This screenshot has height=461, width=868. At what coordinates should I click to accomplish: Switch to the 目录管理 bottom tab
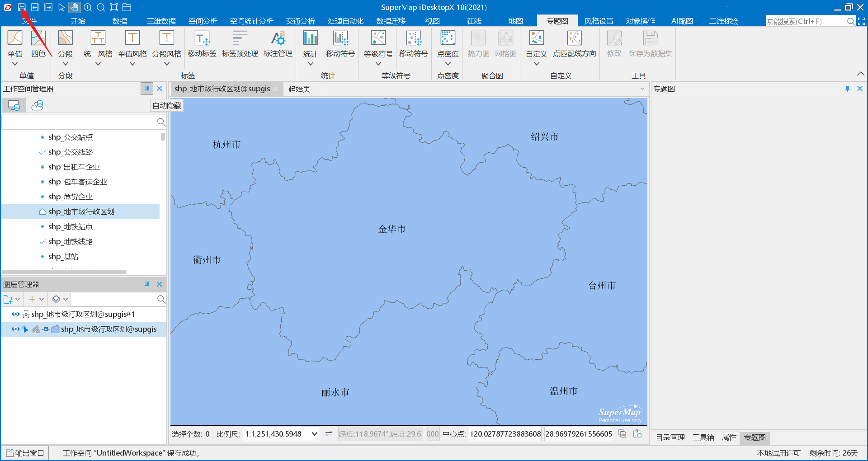[x=670, y=437]
